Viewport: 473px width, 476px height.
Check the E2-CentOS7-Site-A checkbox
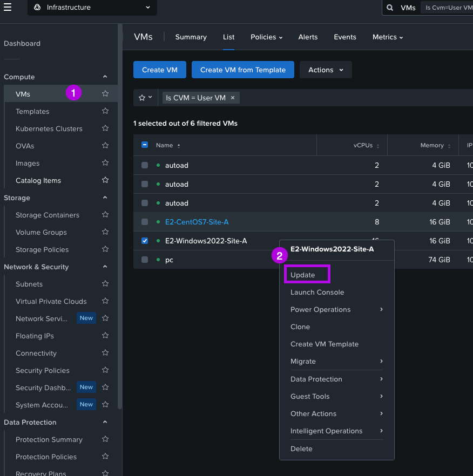tap(145, 222)
